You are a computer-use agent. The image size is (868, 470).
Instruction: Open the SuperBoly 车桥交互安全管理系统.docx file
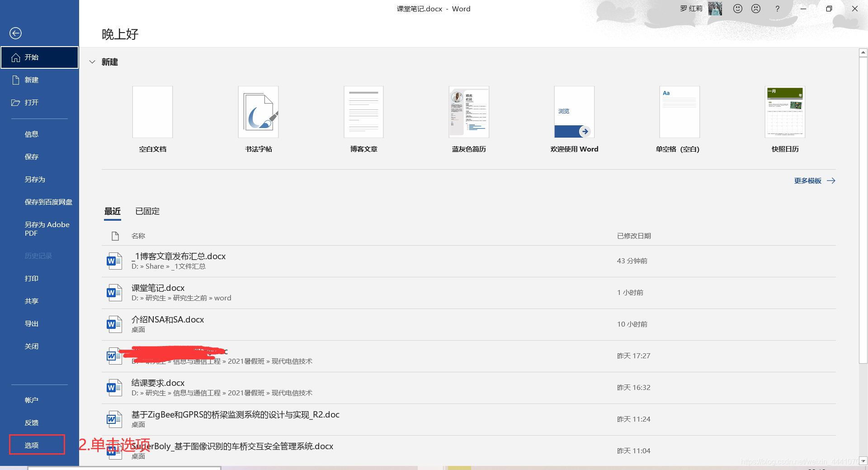pyautogui.click(x=468, y=451)
